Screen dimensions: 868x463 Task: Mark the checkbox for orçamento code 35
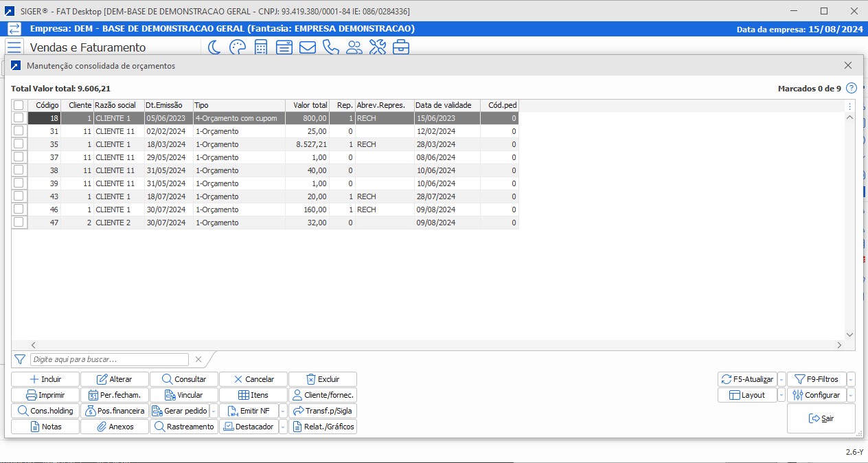pyautogui.click(x=19, y=144)
